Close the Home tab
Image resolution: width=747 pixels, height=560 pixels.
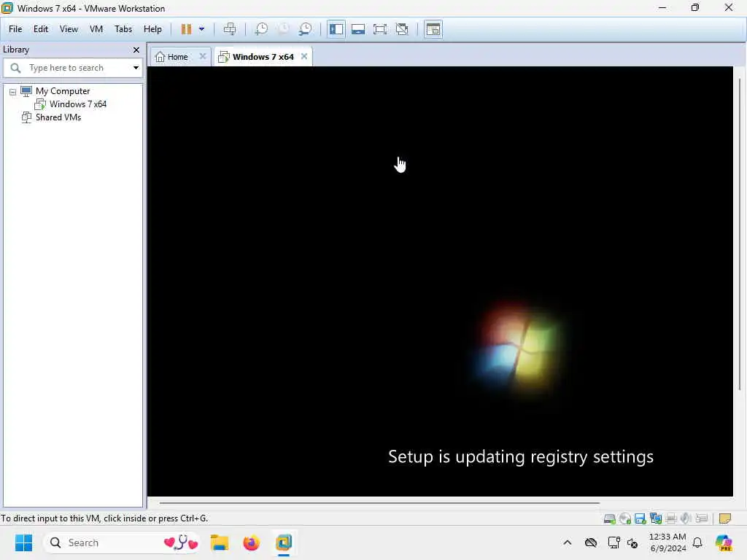tap(203, 56)
